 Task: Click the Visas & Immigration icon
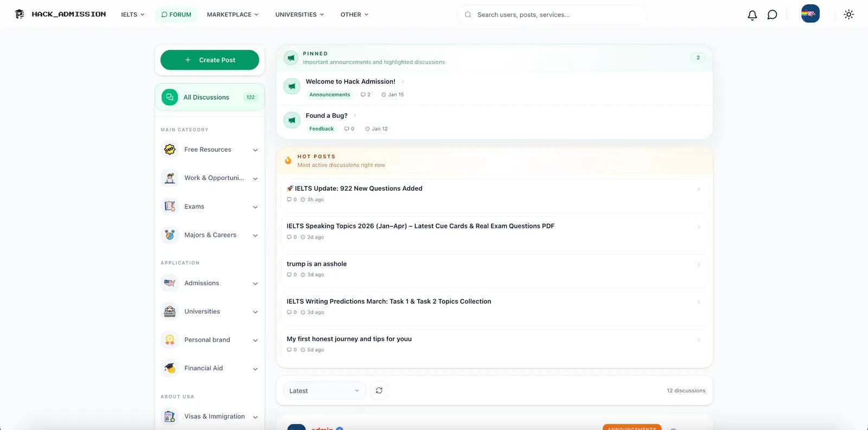(170, 416)
